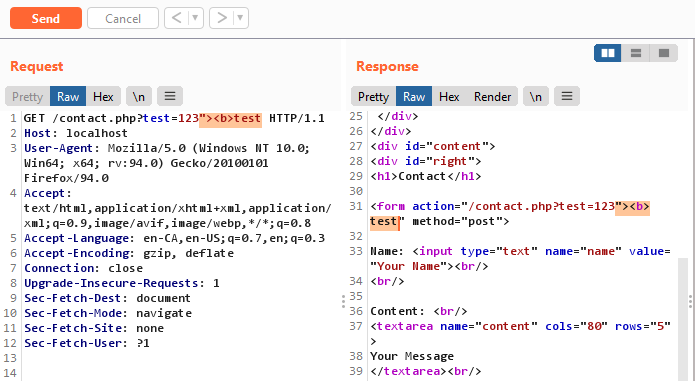Viewport: 695px width, 381px height.
Task: Click the closing </textarea> line in response
Action: tap(426, 371)
